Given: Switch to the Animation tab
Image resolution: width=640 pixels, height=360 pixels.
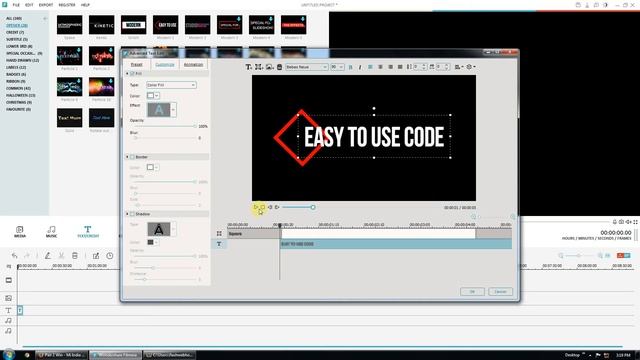Looking at the screenshot, I should click(193, 64).
